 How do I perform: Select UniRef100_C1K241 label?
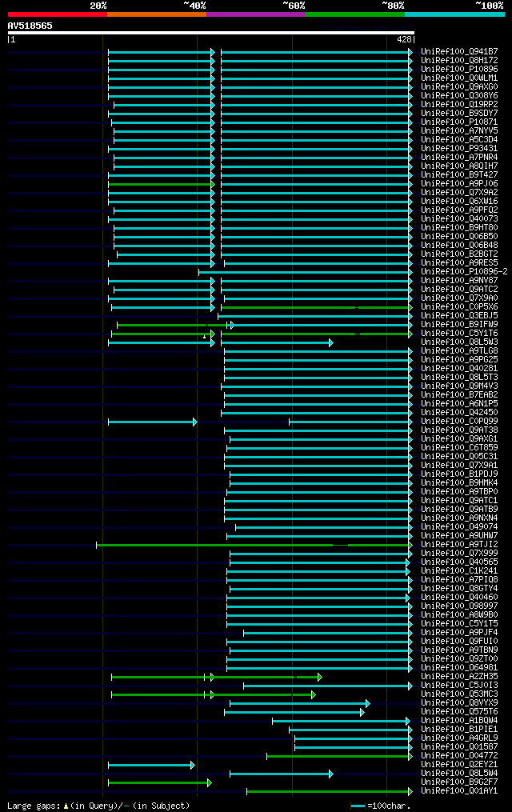tap(459, 571)
